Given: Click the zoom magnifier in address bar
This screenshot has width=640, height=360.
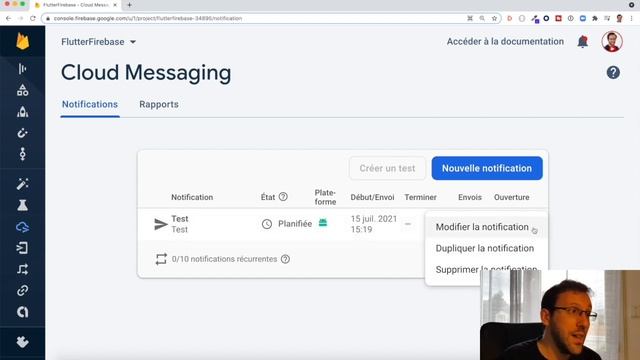Looking at the screenshot, I should 482,18.
